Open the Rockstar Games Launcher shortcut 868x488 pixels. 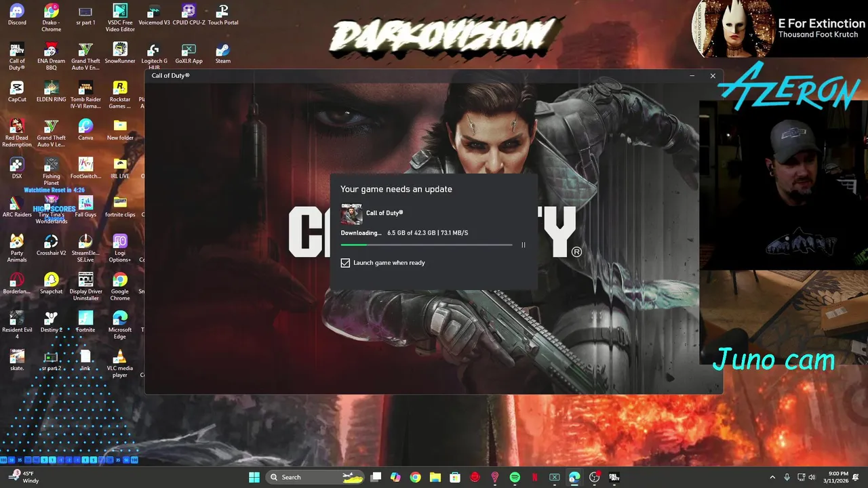point(120,95)
